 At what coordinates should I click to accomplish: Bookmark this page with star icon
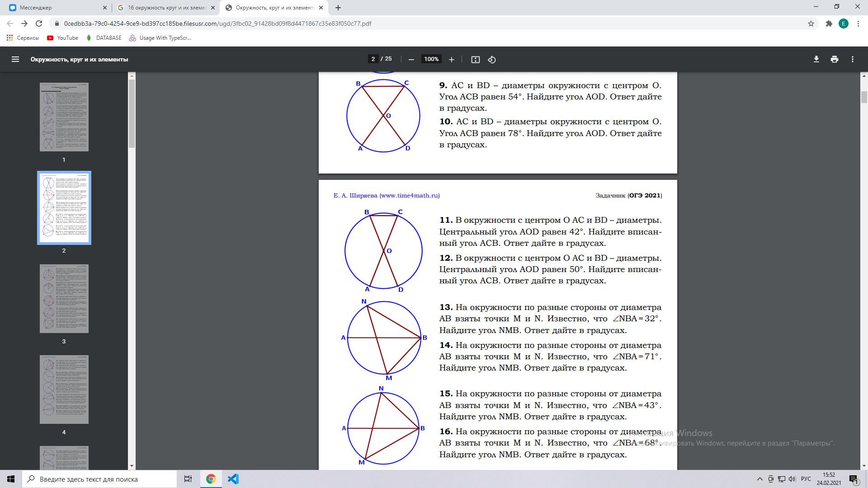point(811,23)
